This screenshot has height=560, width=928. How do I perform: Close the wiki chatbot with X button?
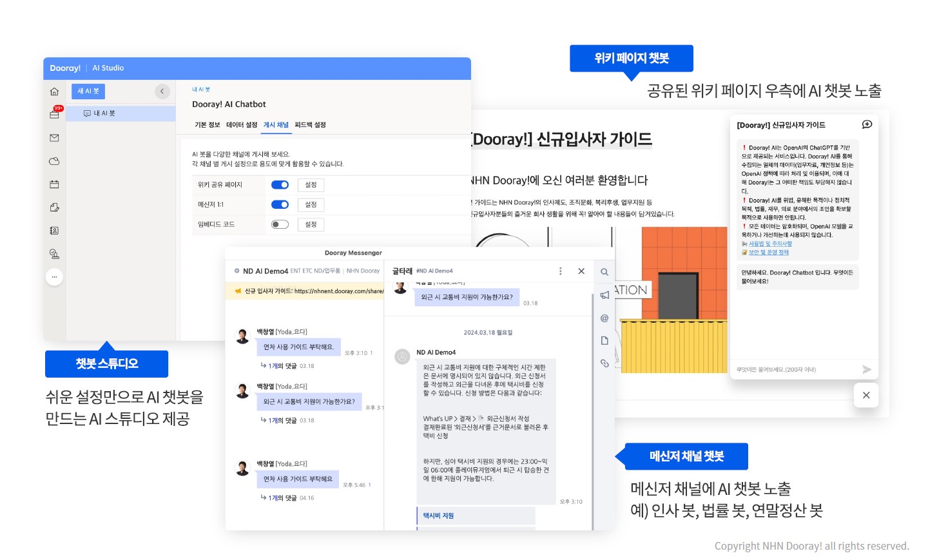tap(866, 395)
